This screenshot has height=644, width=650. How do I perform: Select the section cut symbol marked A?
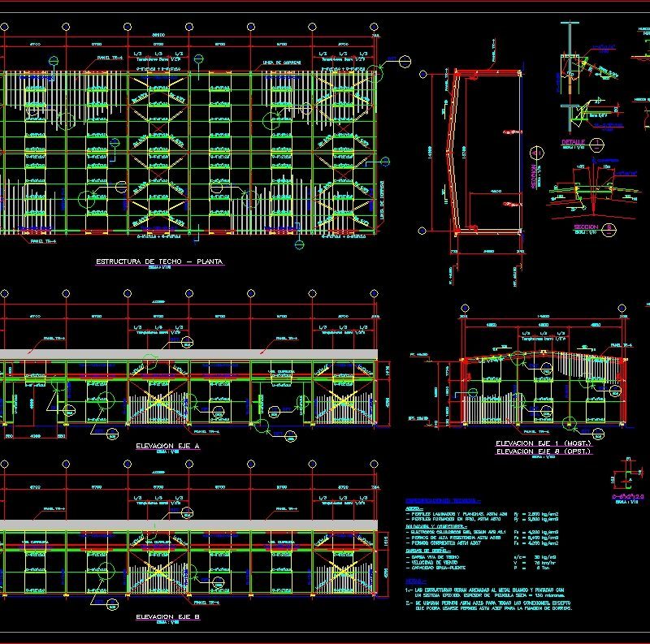point(537,153)
